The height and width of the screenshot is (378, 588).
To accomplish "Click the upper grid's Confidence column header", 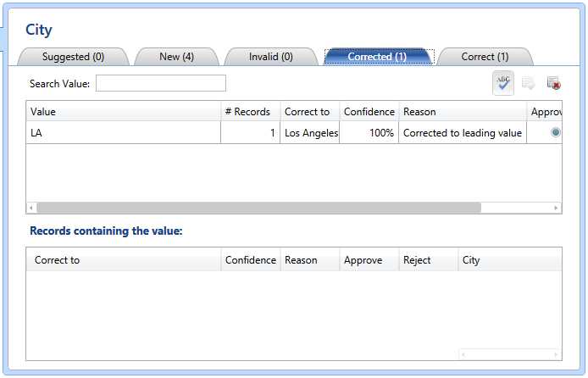I will click(369, 112).
